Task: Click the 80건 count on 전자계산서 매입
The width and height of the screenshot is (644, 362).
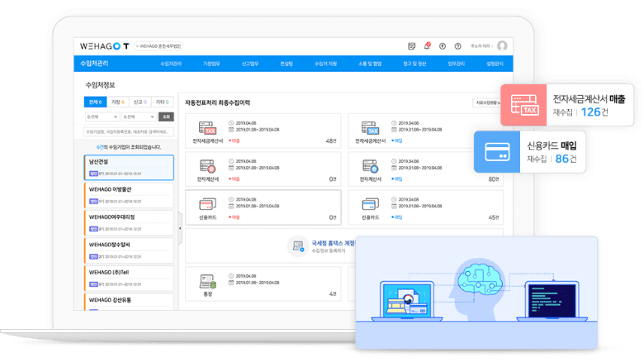Action: point(494,179)
